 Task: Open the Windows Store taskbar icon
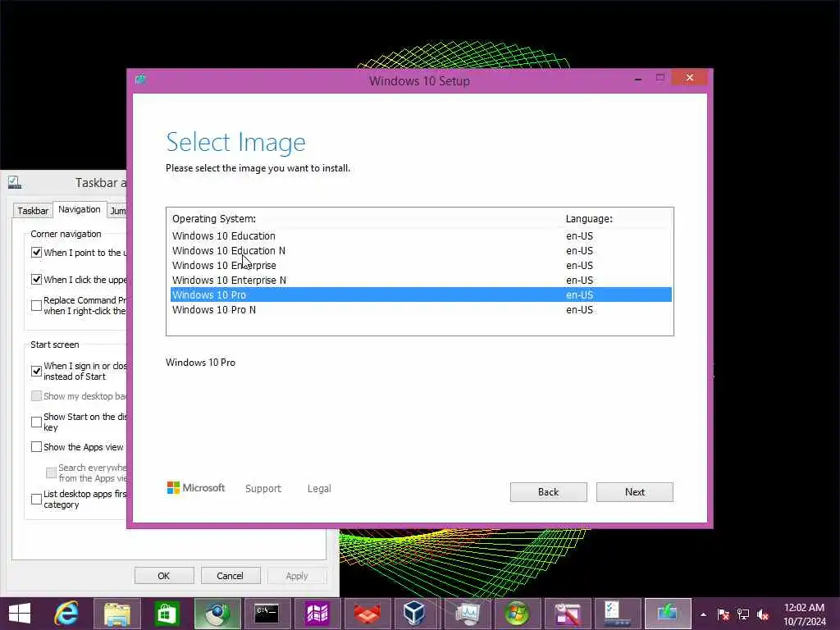coord(167,614)
